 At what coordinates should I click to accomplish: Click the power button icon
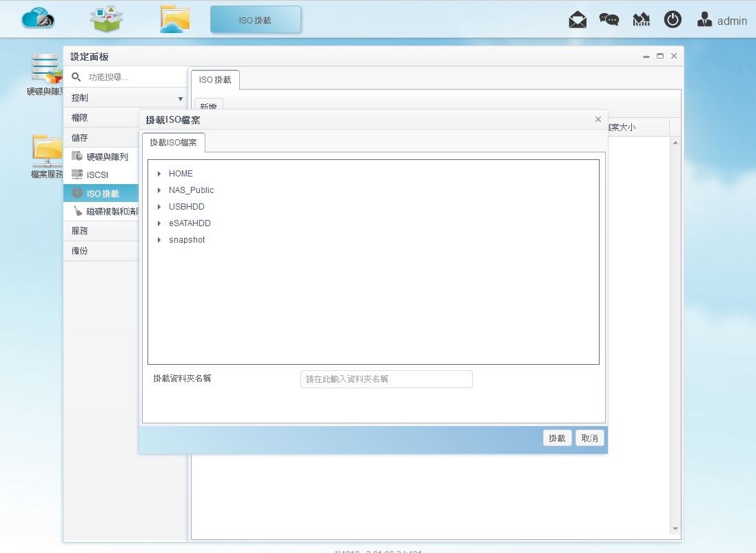tap(673, 20)
